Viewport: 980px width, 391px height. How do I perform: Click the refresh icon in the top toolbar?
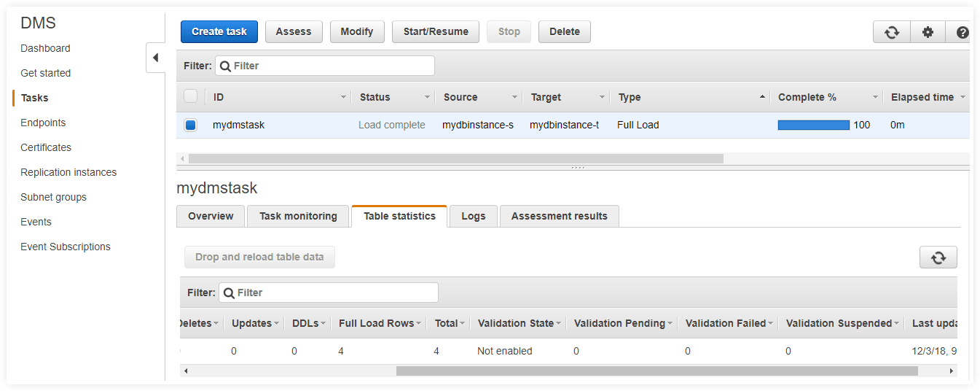[892, 32]
